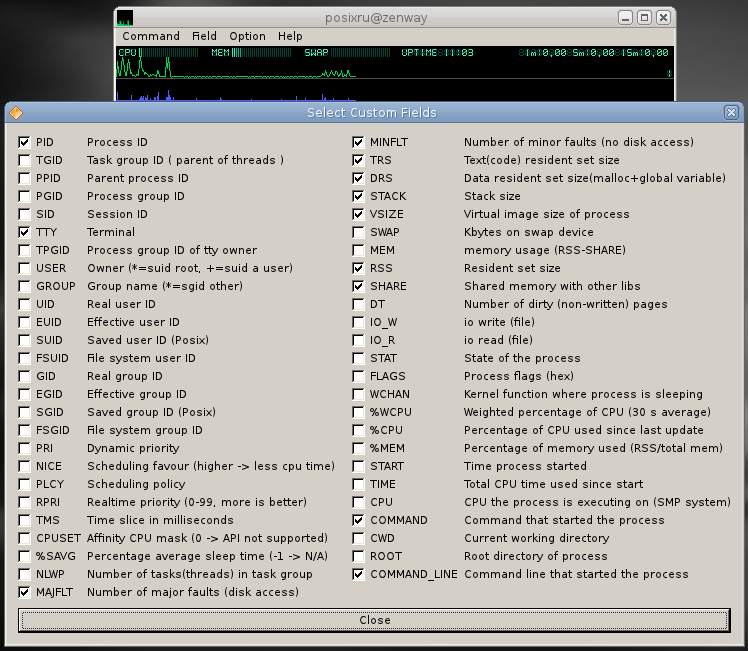The image size is (748, 651).
Task: Uncheck the RSS resident set size checkbox
Action: coord(358,268)
